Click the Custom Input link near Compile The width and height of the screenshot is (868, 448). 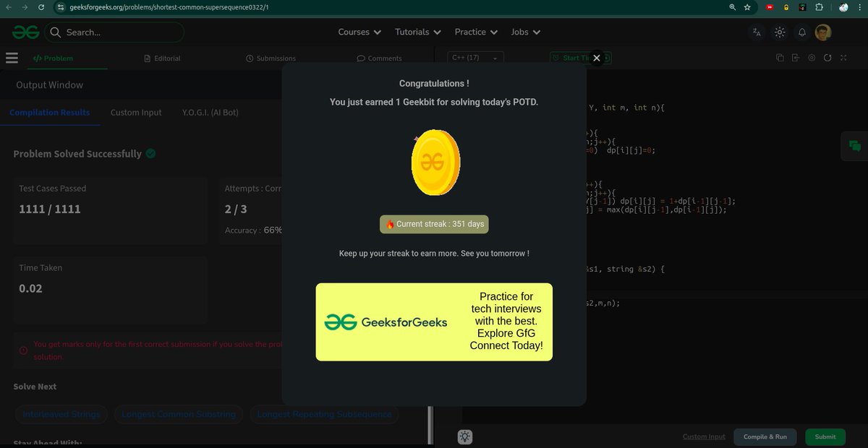coord(704,436)
